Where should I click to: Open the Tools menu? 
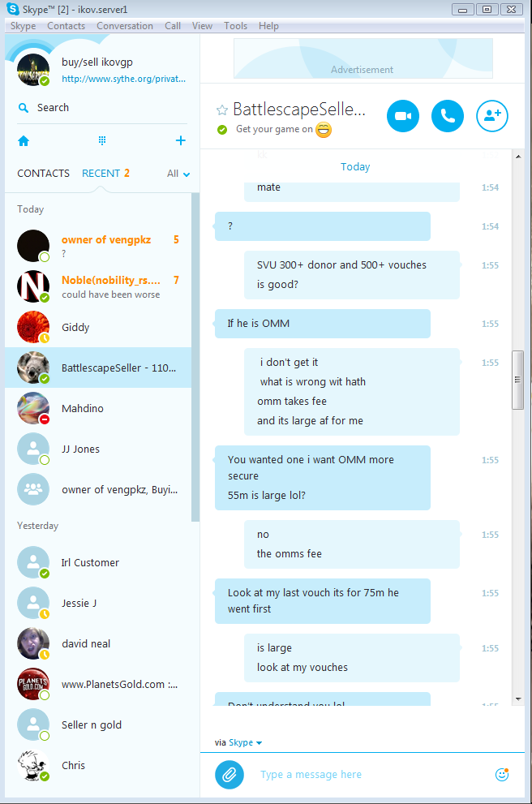[x=235, y=26]
